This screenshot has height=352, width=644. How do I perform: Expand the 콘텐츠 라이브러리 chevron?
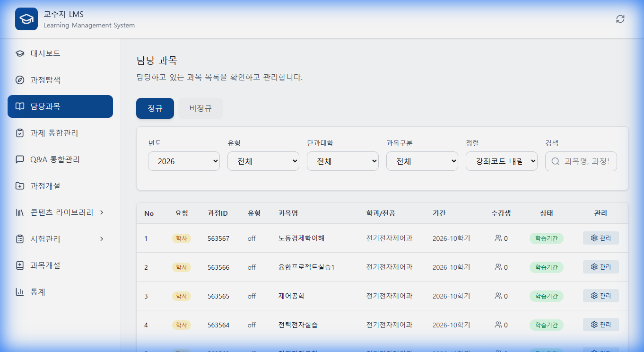point(101,212)
